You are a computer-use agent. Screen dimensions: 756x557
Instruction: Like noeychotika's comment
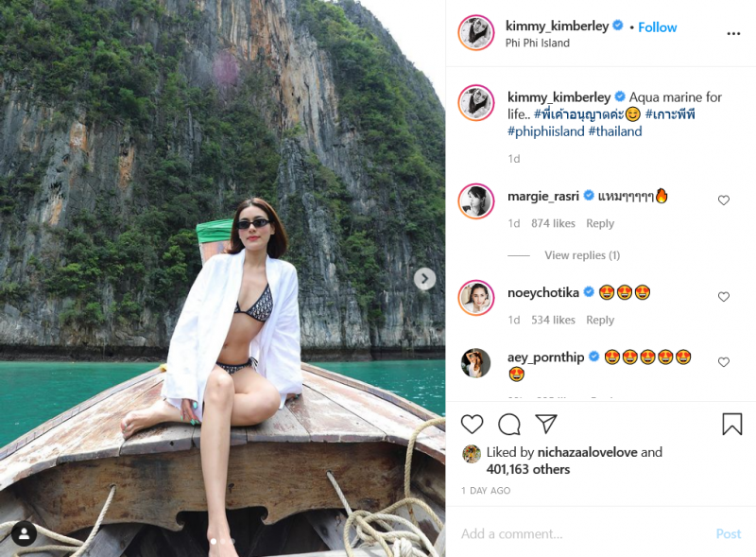point(723,296)
